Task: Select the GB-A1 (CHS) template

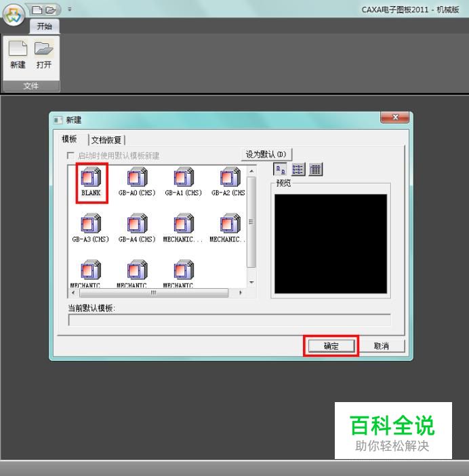Action: click(x=184, y=182)
